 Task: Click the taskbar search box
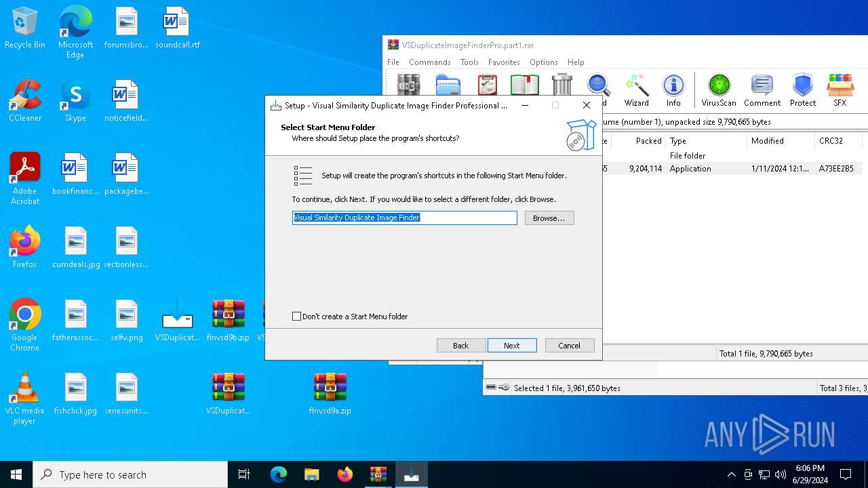[x=130, y=474]
